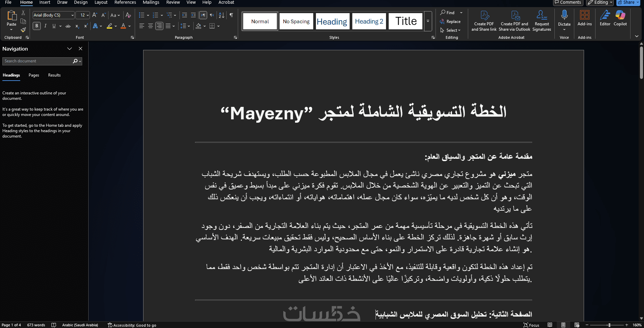Click the search magnifier in Navigation pane
This screenshot has height=328, width=644.
tap(75, 61)
